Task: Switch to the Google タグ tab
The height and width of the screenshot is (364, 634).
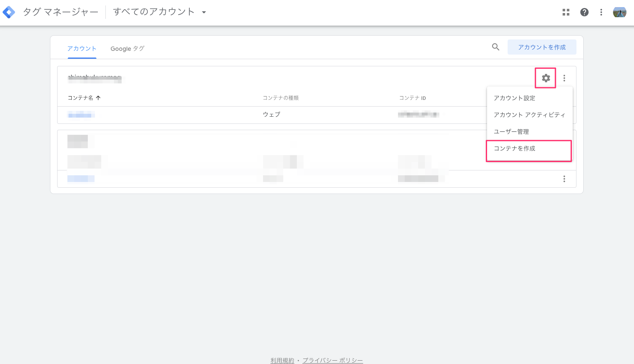Action: tap(127, 49)
